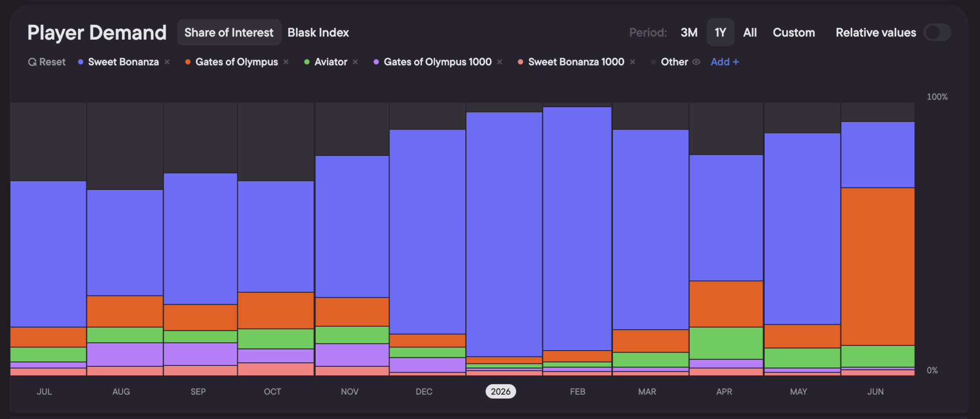Click the DEC axis label
The image size is (980, 419).
[x=424, y=391]
